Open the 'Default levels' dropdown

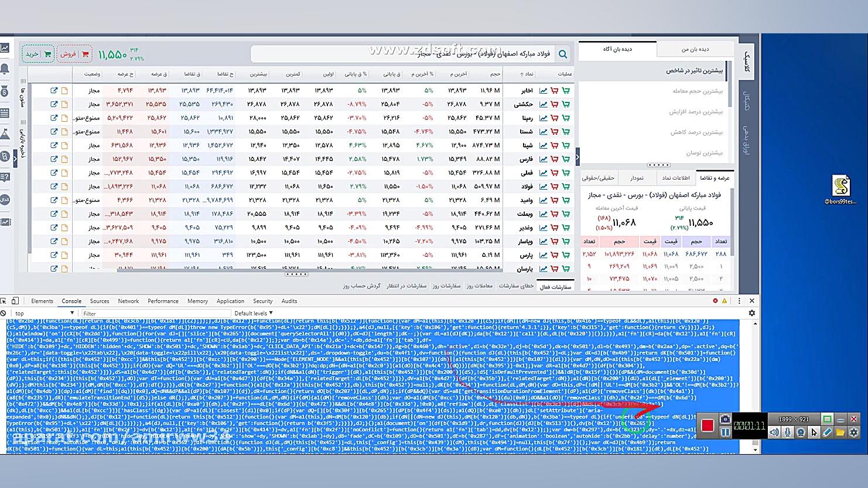[254, 313]
